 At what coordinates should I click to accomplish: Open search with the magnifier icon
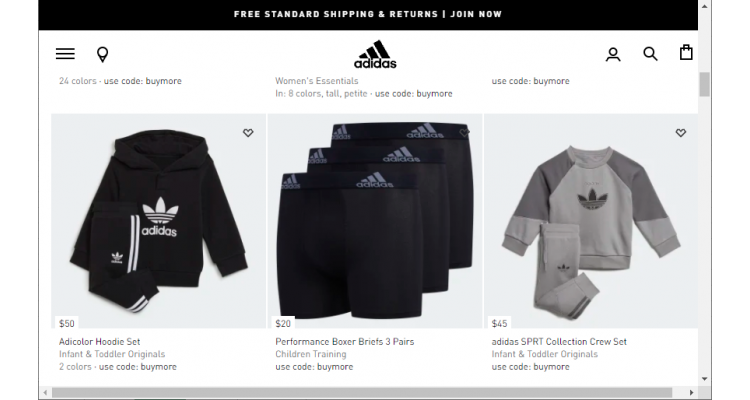[650, 54]
